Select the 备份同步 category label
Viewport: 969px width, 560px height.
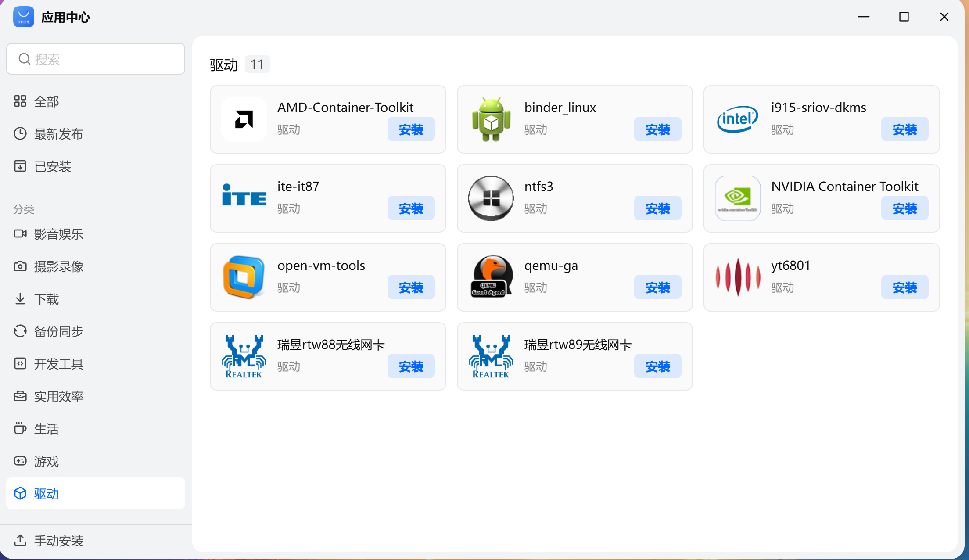[x=59, y=331]
